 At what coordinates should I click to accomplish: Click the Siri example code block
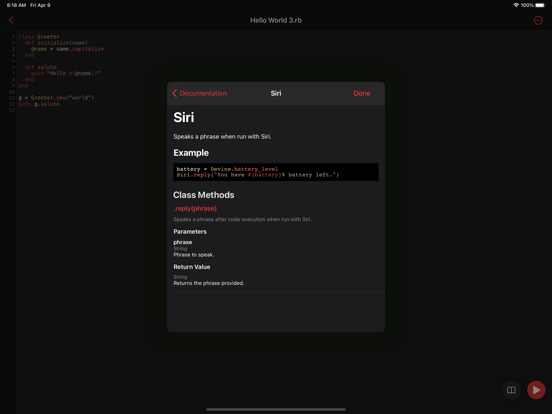tap(276, 172)
